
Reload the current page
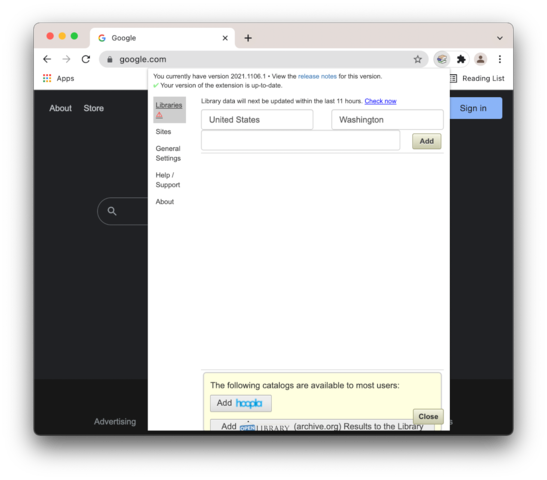pyautogui.click(x=86, y=59)
